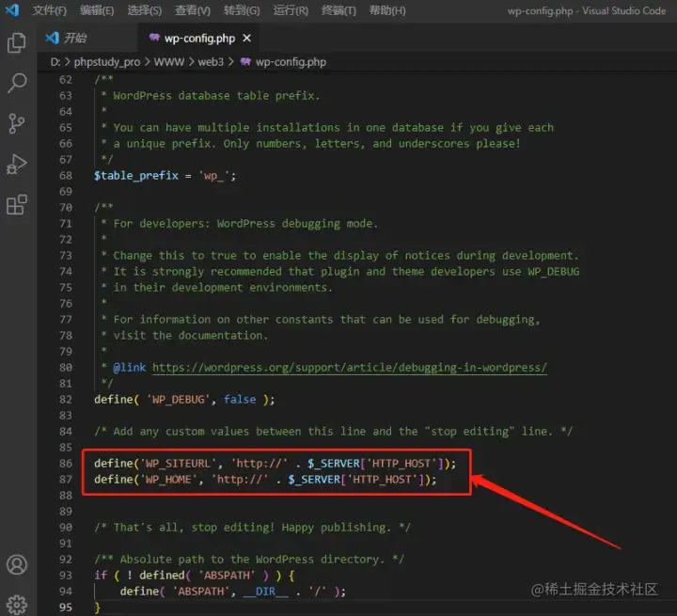Expand the WWW breadcrumb segment

tap(169, 62)
